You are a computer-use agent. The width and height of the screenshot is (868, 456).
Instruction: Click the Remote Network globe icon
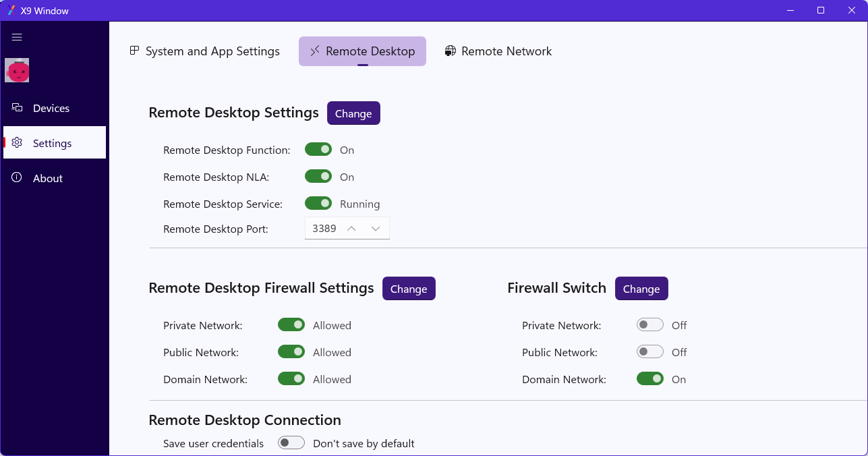(x=451, y=51)
